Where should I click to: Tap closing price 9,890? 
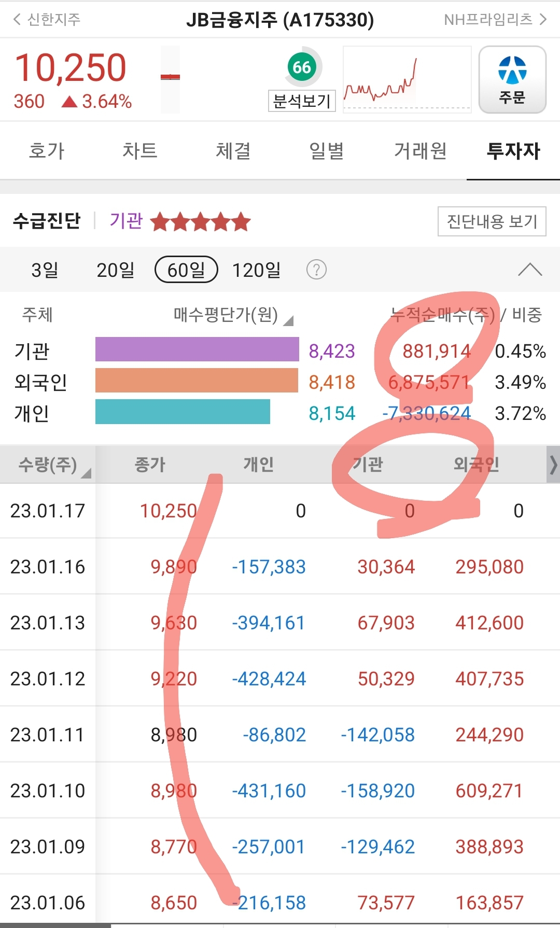tap(174, 567)
